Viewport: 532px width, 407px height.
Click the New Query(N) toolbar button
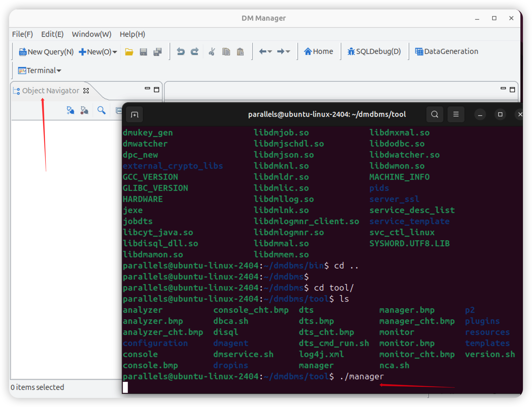coord(46,52)
